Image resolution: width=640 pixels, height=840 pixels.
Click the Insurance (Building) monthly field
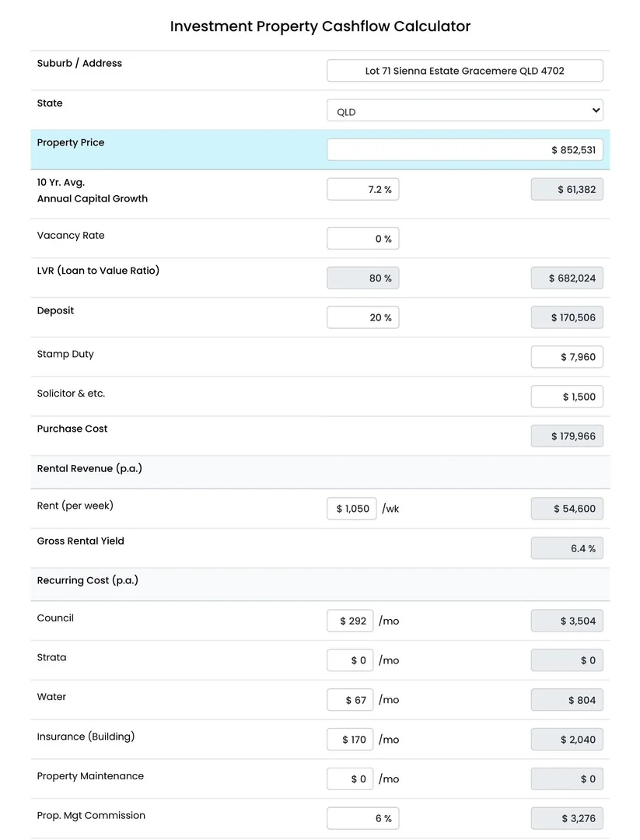(x=350, y=740)
